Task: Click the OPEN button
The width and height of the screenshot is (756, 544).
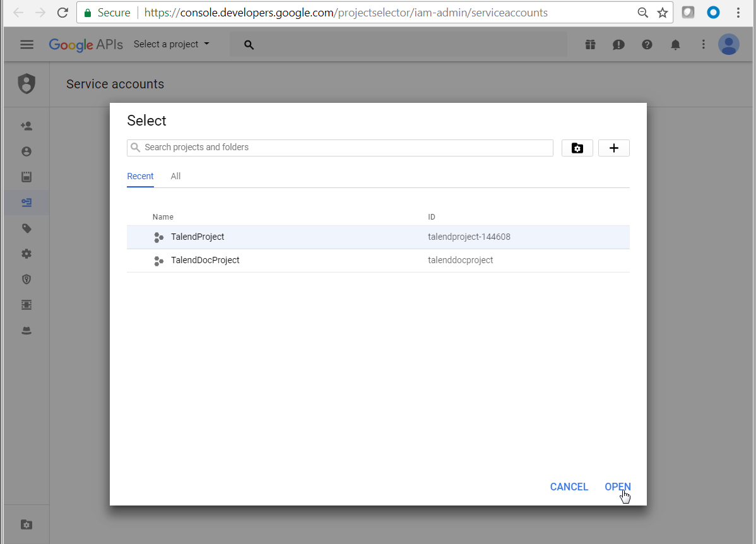Action: [x=617, y=487]
